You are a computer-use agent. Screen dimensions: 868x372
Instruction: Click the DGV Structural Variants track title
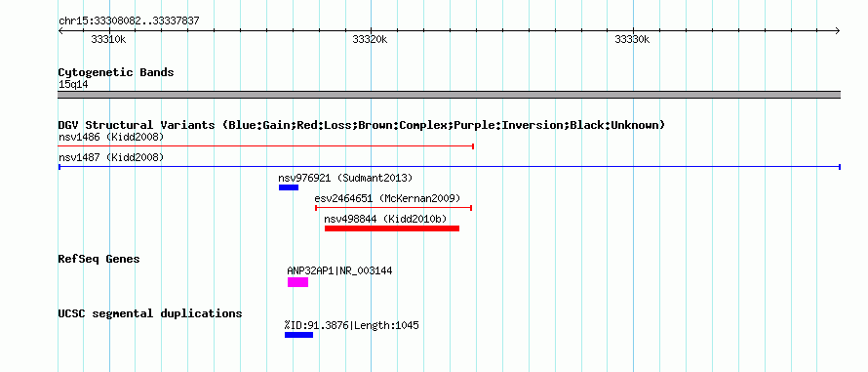coord(362,125)
